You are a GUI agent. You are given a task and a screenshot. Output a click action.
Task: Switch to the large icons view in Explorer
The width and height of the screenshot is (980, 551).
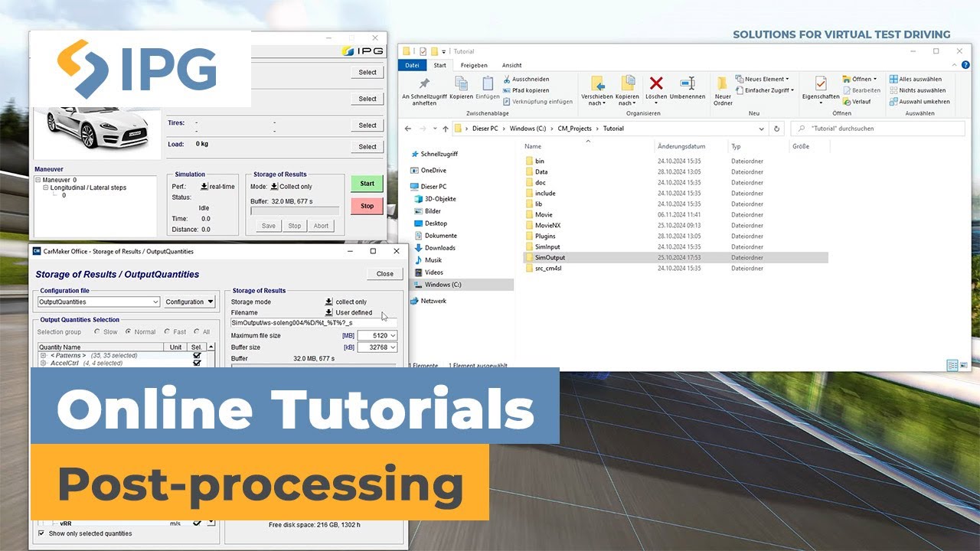[964, 366]
